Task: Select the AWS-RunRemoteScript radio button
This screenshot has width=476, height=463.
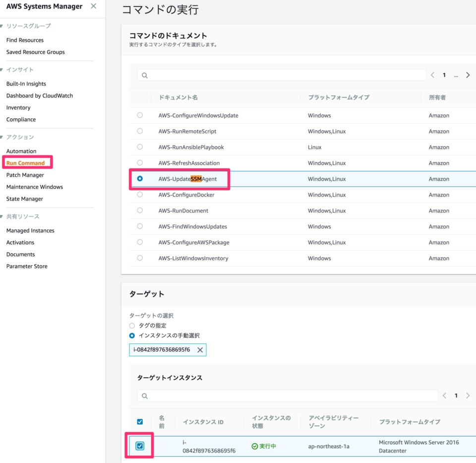Action: [139, 131]
